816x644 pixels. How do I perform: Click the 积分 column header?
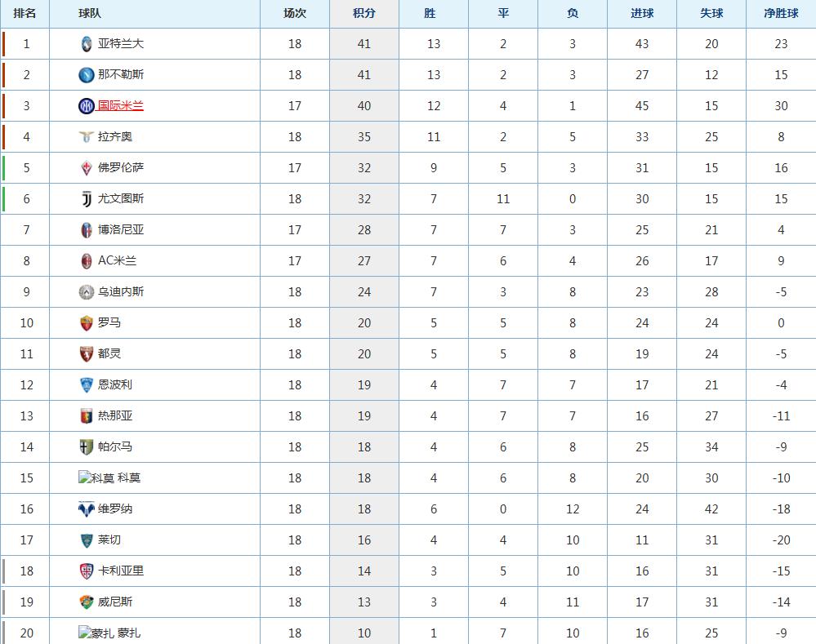pyautogui.click(x=364, y=13)
